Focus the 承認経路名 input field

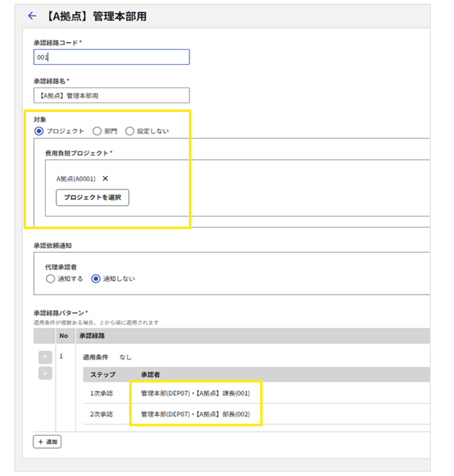click(111, 95)
